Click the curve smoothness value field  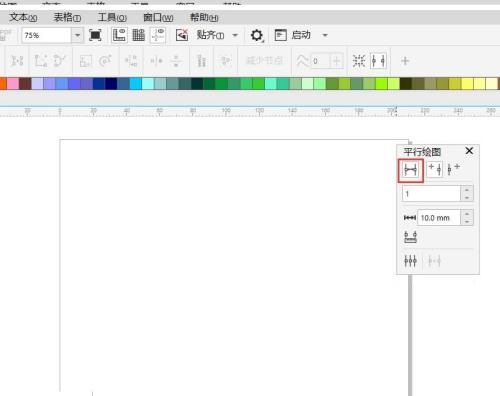320,61
